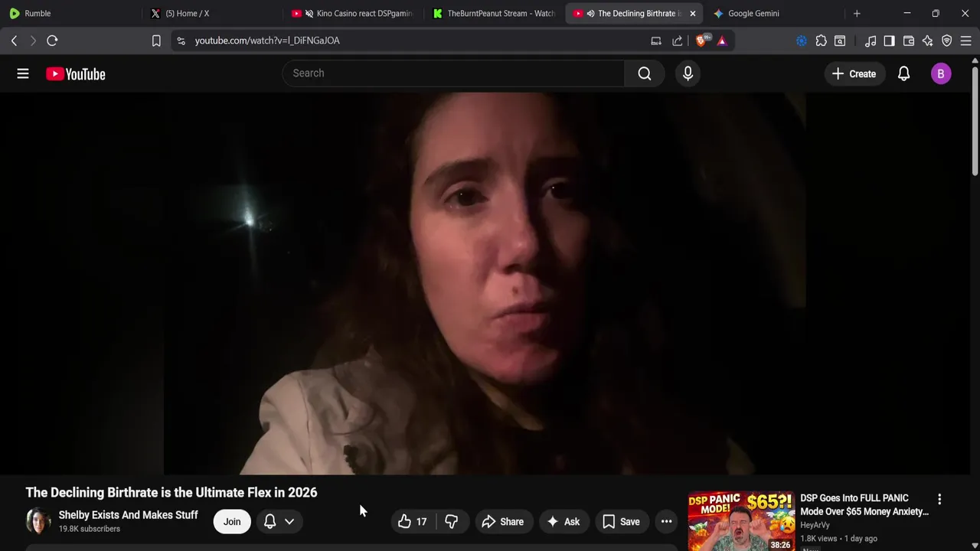
Task: Open the browser main menu button
Action: pos(965,41)
